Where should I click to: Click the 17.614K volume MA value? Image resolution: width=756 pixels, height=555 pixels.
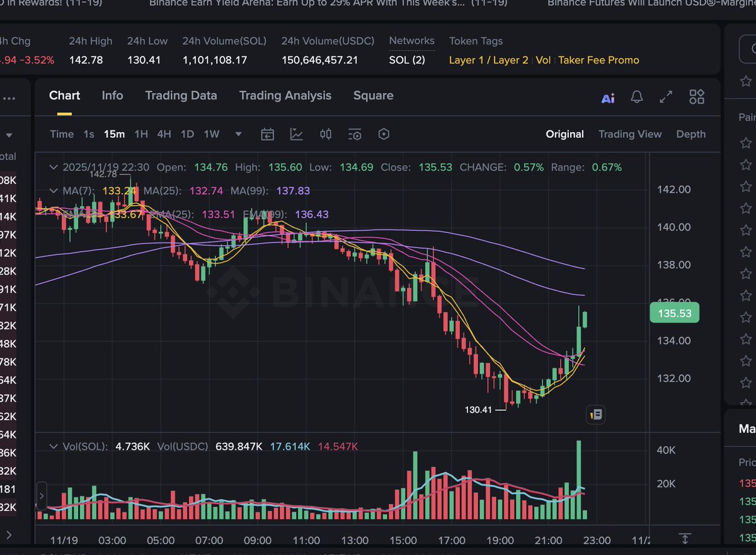290,447
